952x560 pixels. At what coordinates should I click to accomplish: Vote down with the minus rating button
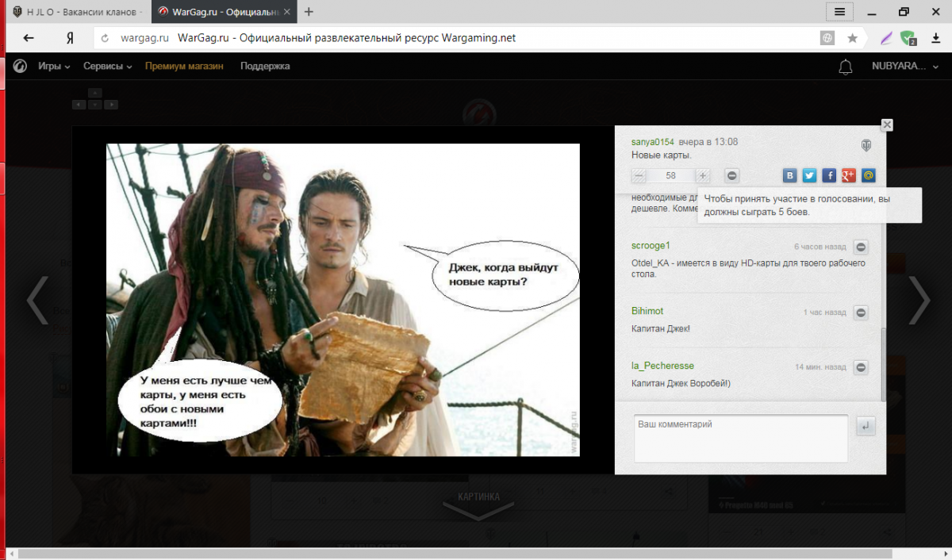[639, 176]
